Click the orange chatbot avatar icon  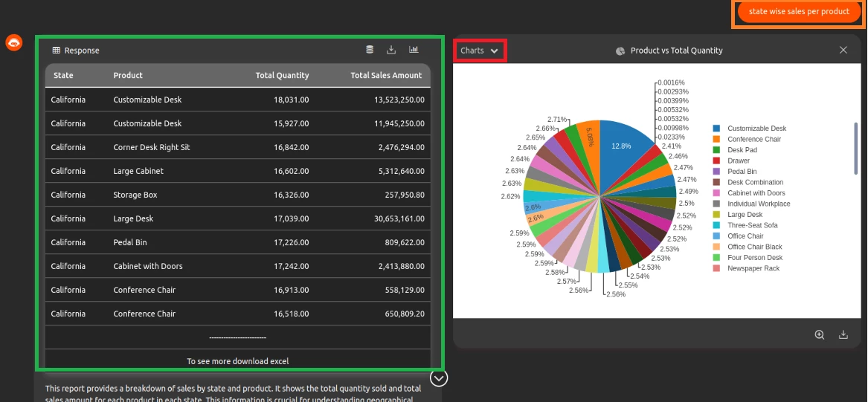click(x=13, y=42)
